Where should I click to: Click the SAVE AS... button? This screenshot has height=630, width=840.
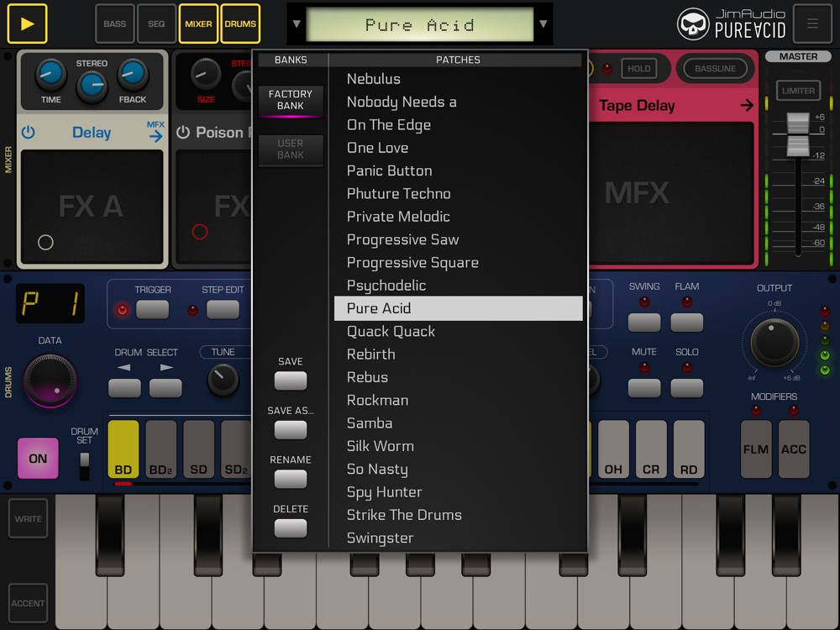(x=291, y=429)
